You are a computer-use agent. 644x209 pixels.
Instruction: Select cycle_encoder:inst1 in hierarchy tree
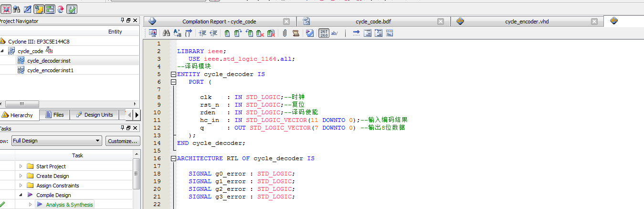[50, 70]
